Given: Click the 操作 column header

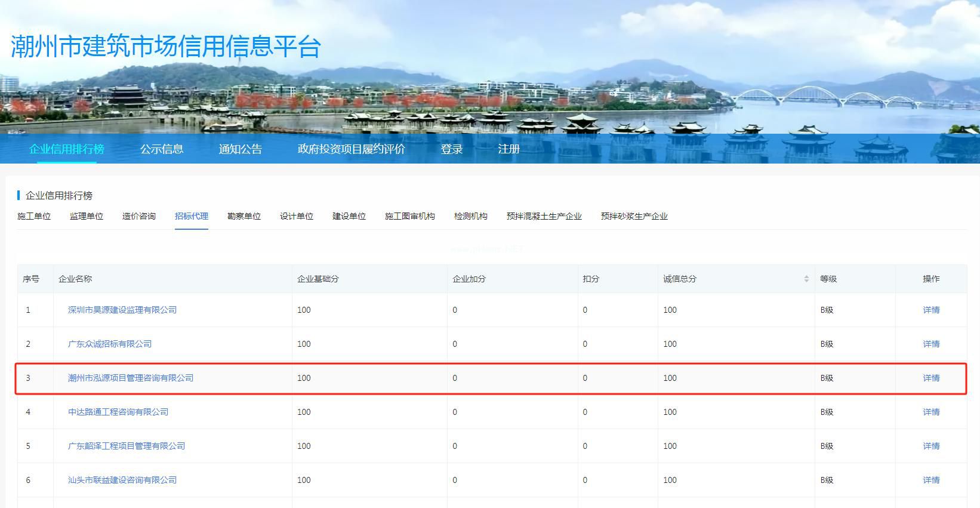Looking at the screenshot, I should 931,279.
